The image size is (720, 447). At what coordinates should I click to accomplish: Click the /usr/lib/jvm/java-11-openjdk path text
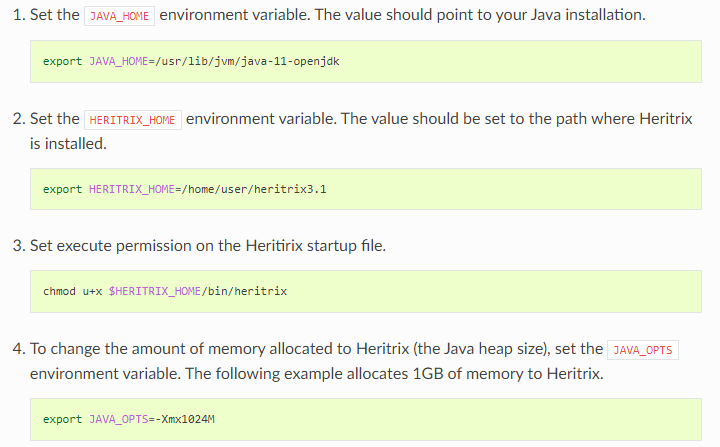262,61
